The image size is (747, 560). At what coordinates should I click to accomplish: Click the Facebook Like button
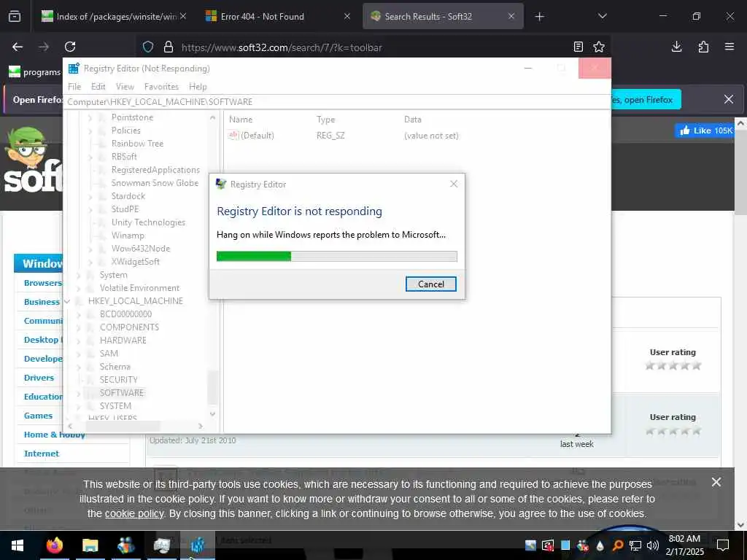(x=705, y=131)
